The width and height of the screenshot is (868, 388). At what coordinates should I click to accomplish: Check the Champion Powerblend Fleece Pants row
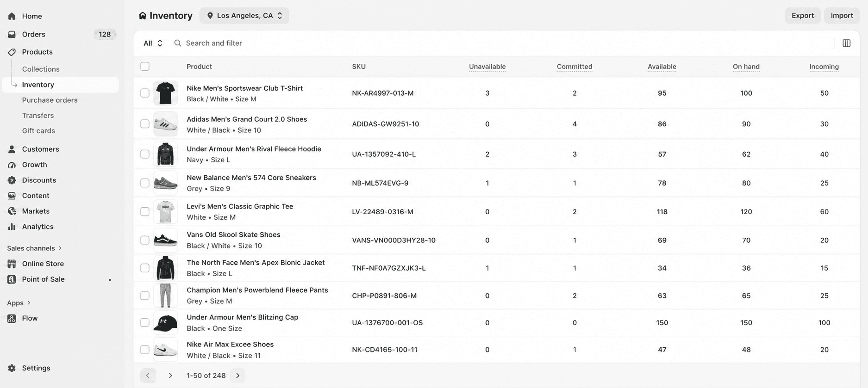click(x=145, y=296)
